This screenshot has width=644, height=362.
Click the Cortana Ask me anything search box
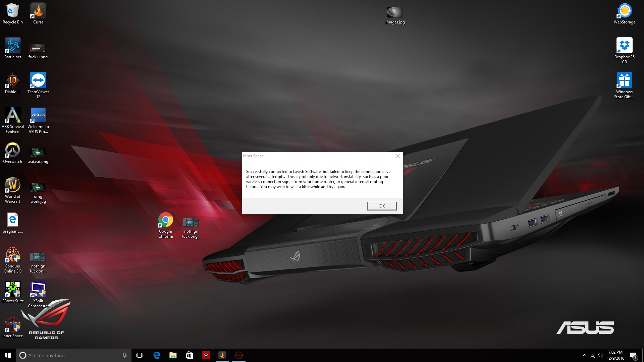tap(74, 355)
